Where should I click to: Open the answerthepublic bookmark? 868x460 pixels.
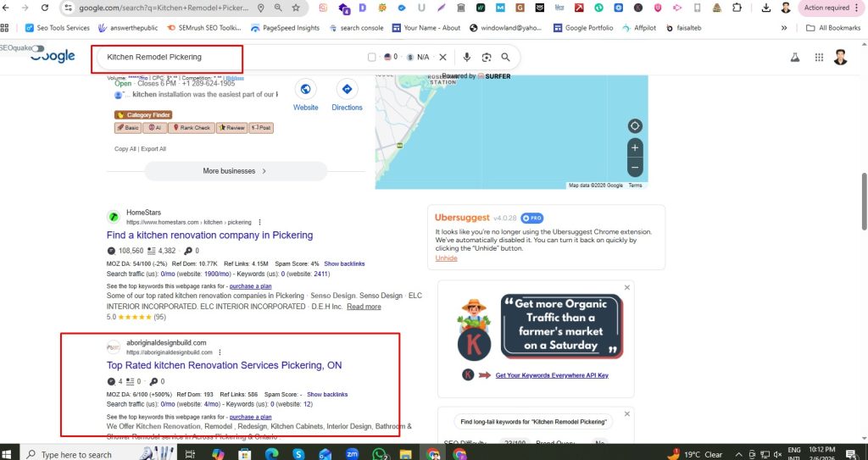[128, 28]
